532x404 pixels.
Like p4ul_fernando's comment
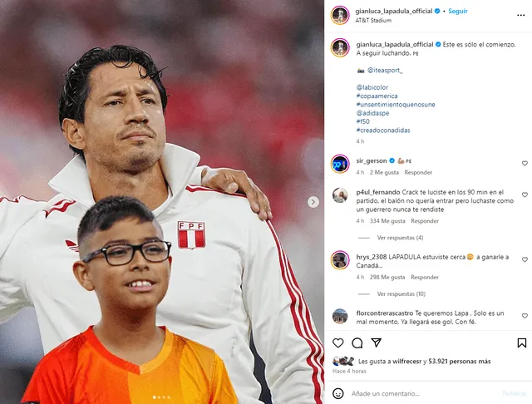coord(525,195)
